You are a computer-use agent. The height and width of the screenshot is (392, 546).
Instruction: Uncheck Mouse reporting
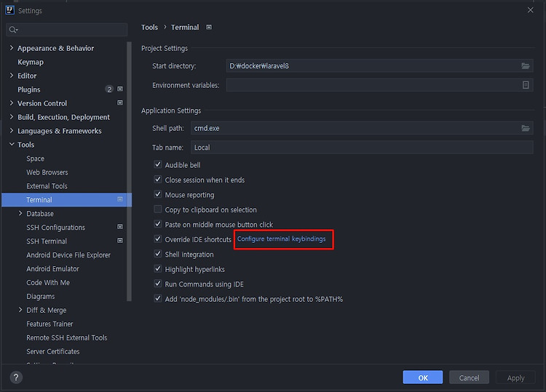[x=158, y=194]
